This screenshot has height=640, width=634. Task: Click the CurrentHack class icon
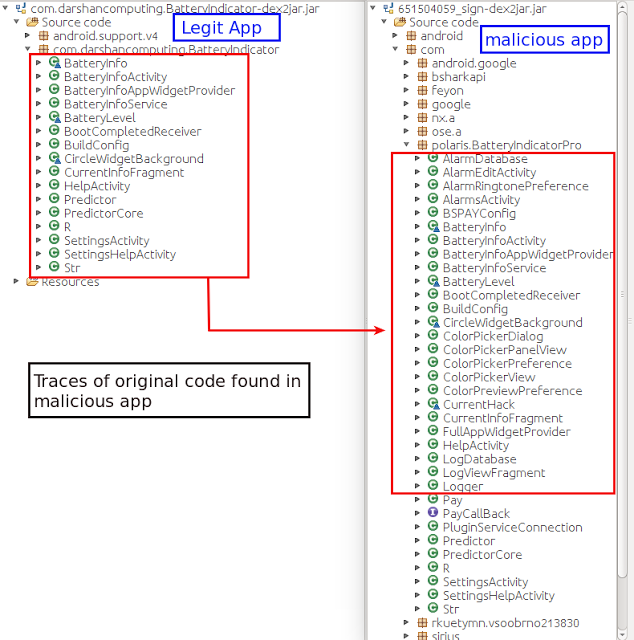pyautogui.click(x=433, y=405)
